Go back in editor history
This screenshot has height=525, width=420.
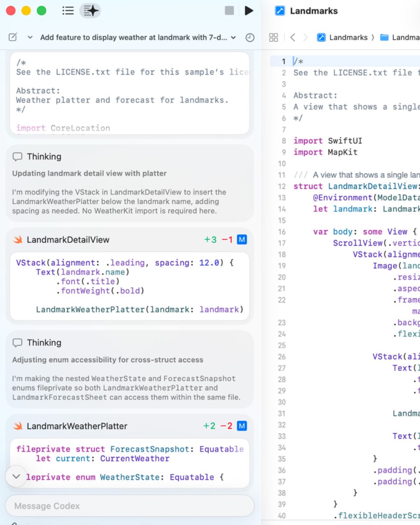pos(293,37)
